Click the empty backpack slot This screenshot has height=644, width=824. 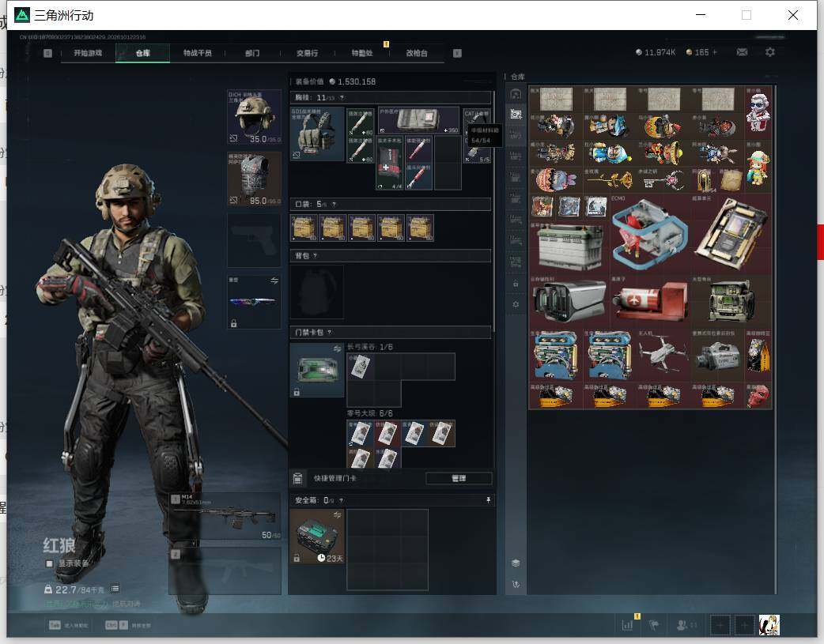[317, 292]
